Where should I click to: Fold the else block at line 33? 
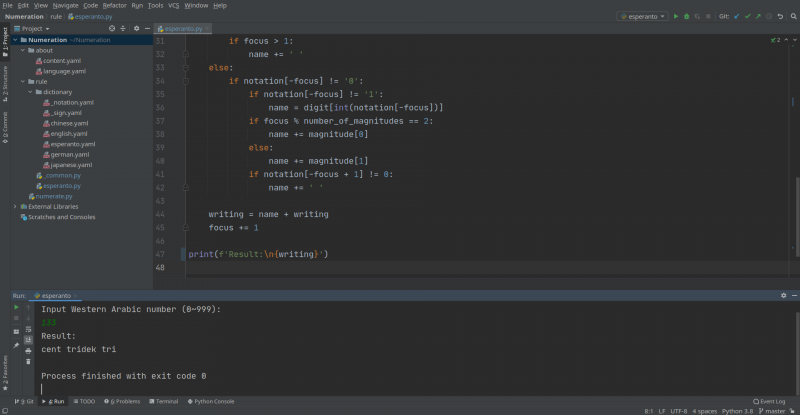click(186, 68)
